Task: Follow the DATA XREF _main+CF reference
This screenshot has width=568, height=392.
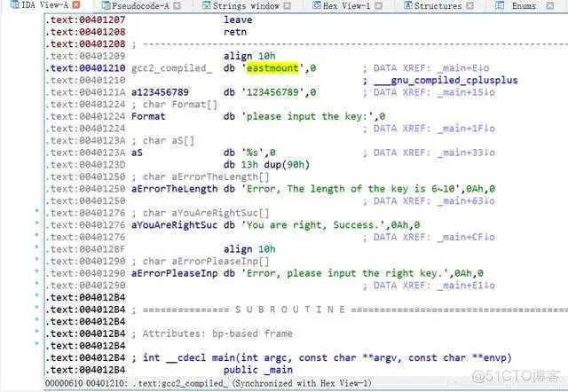Action: (x=434, y=237)
